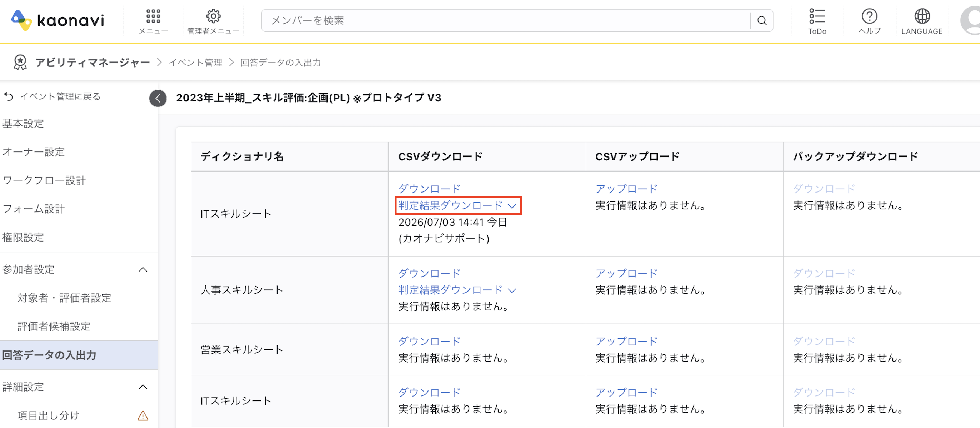Viewport: 980px width, 428px height.
Task: Collapse the 参加者設定 section chevron
Action: pyautogui.click(x=142, y=270)
